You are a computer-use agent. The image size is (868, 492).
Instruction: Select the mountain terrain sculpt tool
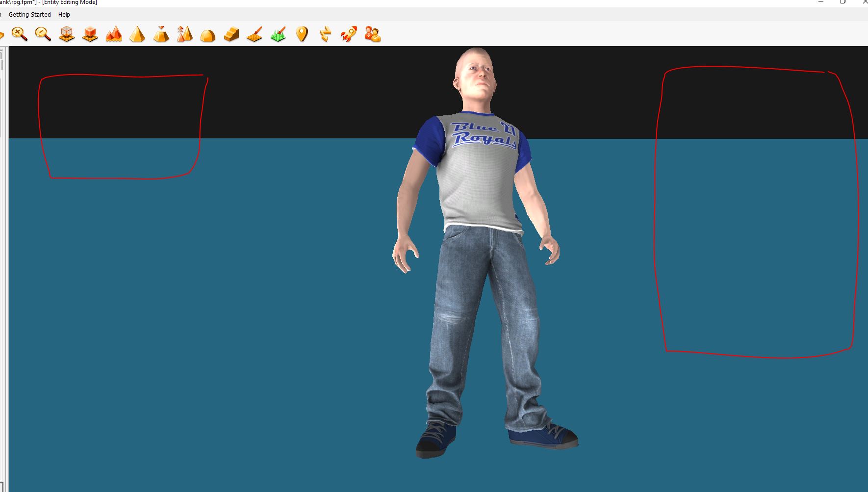coord(113,34)
